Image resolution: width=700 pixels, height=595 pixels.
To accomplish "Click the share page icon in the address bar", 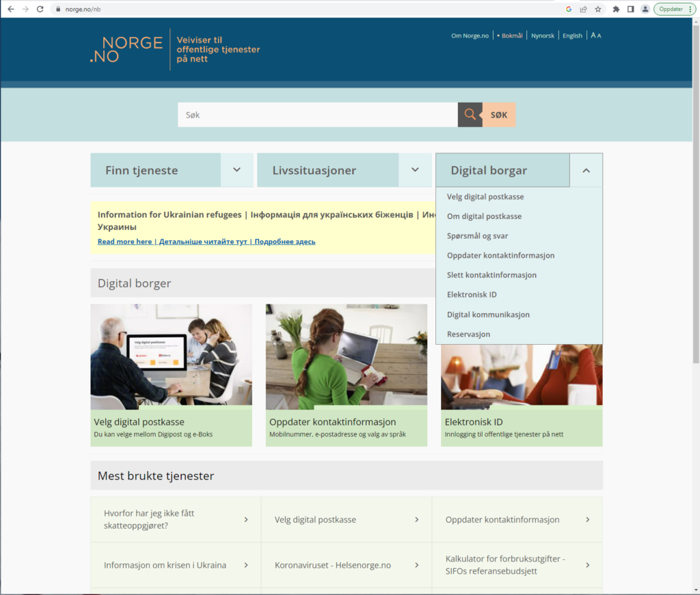I will [x=584, y=9].
